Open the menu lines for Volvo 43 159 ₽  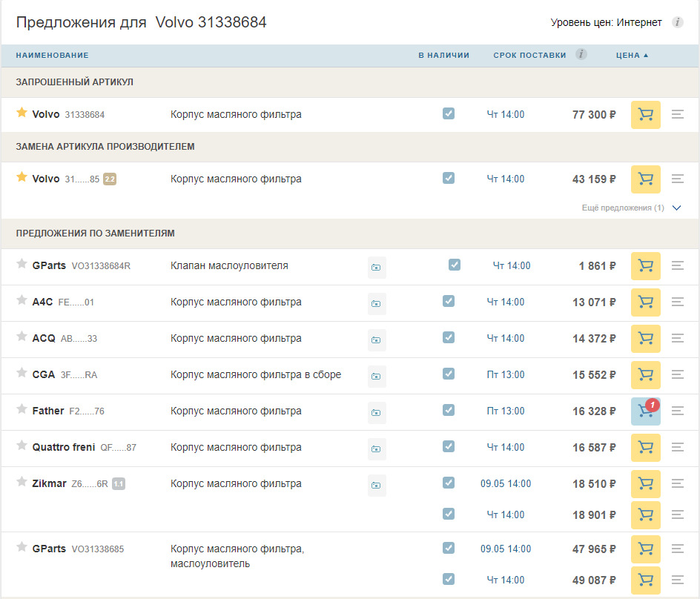(677, 179)
